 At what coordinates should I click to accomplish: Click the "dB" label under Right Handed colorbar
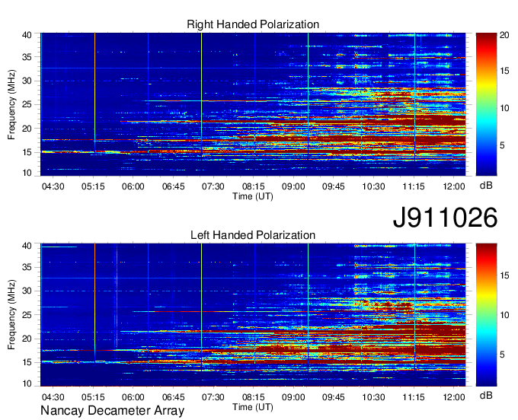[486, 186]
